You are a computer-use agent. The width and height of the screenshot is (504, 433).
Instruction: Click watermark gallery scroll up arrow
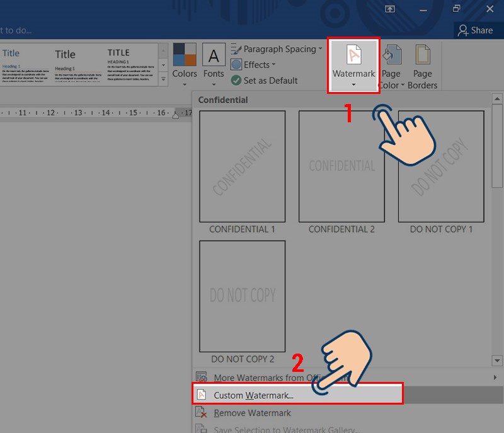click(x=497, y=99)
